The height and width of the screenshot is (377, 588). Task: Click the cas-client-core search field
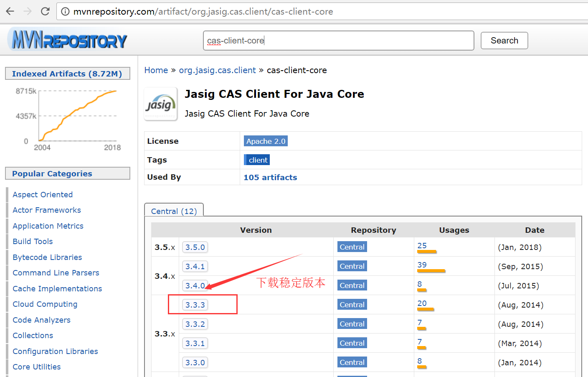[338, 41]
